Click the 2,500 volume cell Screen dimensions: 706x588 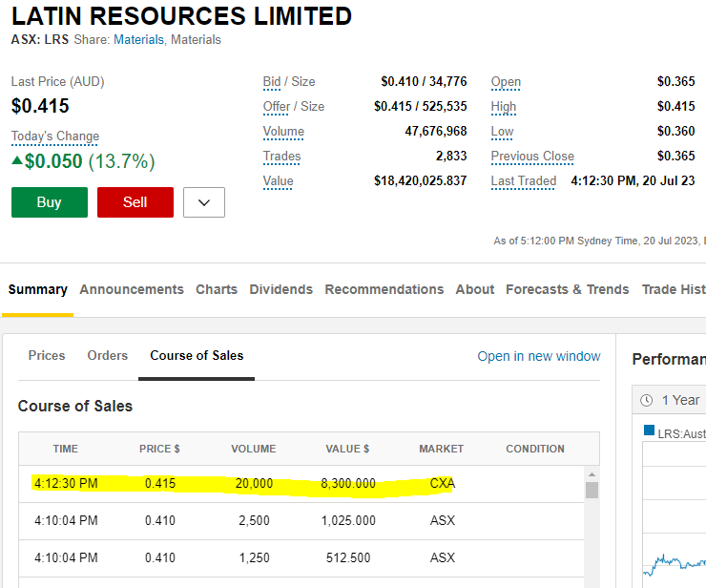pyautogui.click(x=254, y=520)
